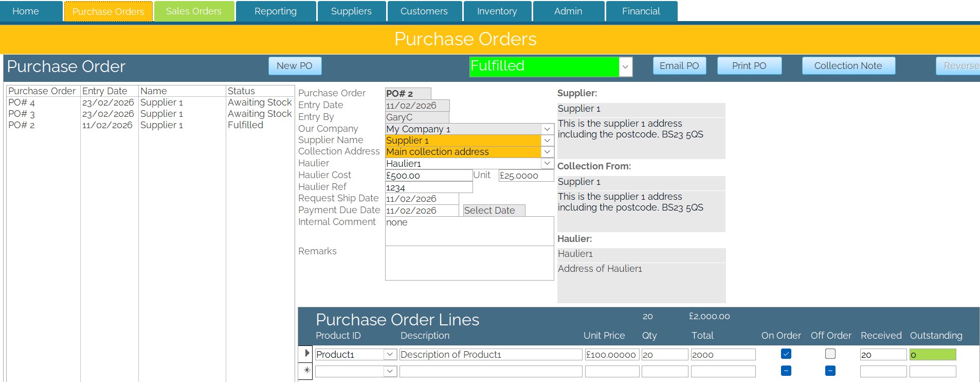Open the Admin tab
This screenshot has height=382, width=980.
coord(568,11)
